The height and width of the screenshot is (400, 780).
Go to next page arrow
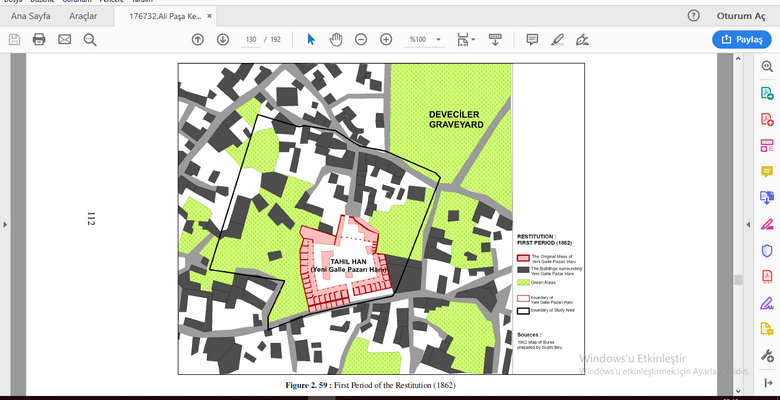pos(222,39)
